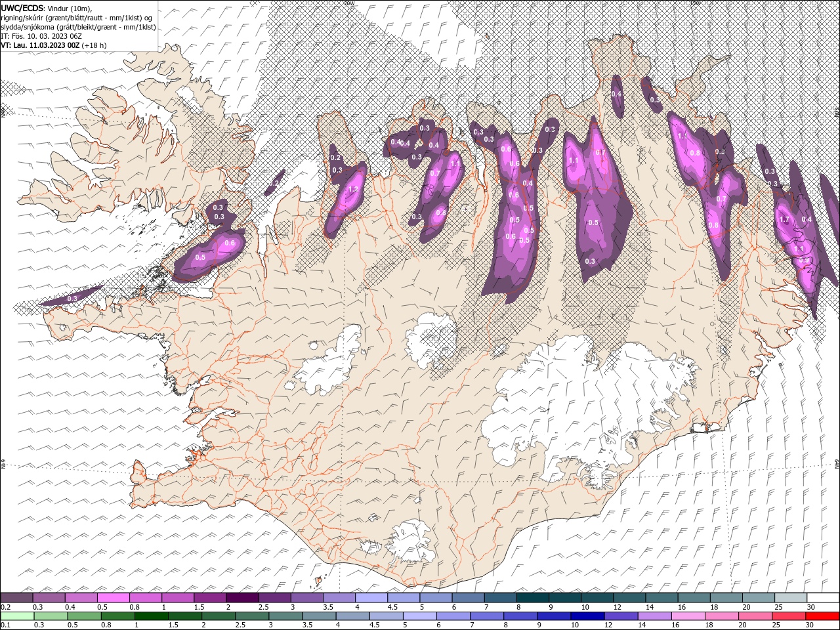Viewport: 840px width, 630px height.
Task: Select the palest green 0.1–0.3 rain swatch
Action: coord(16,616)
